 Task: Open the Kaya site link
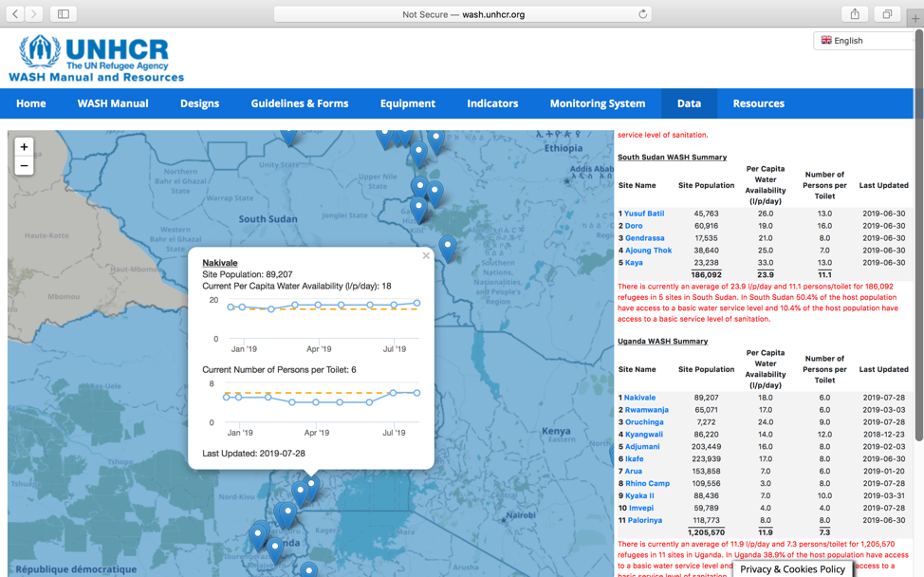click(634, 263)
